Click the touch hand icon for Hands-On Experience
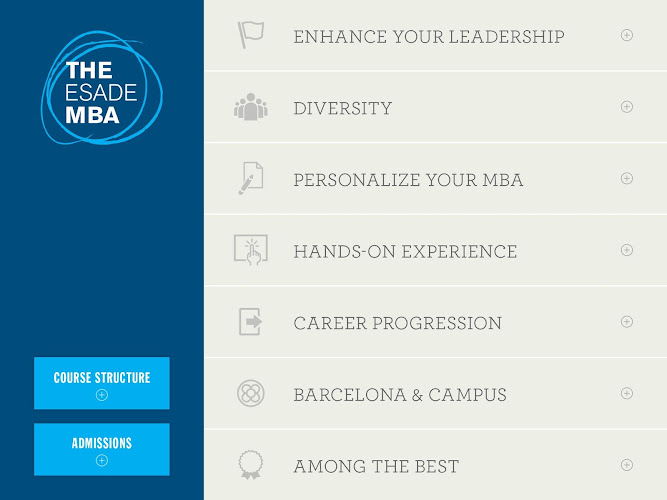The width and height of the screenshot is (667, 500). [250, 250]
